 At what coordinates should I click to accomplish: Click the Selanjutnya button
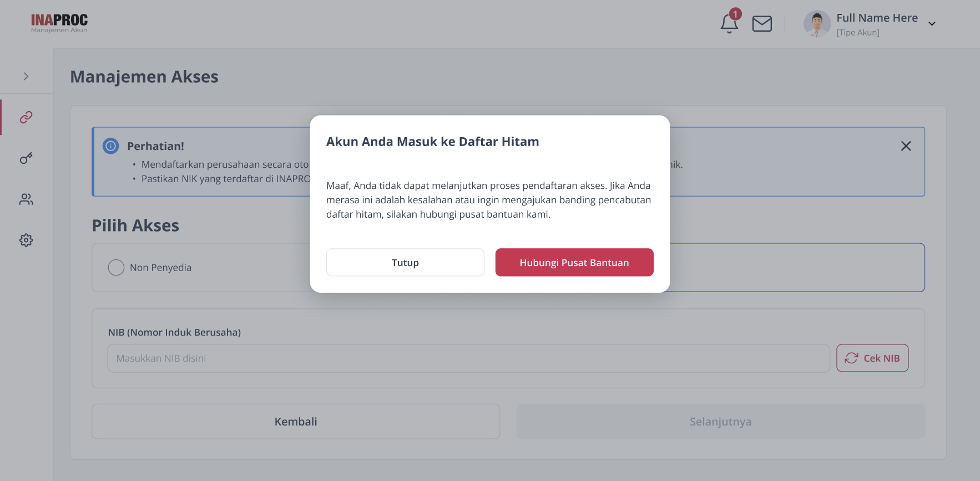pos(720,422)
